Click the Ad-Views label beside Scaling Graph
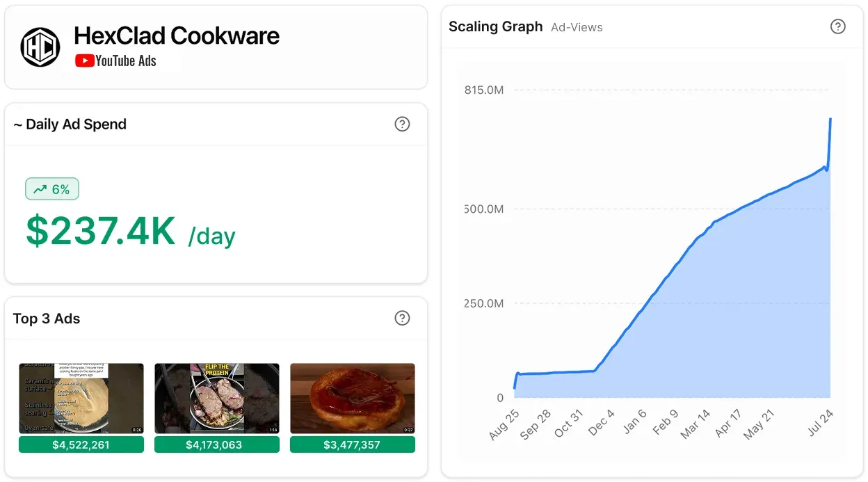 (577, 27)
